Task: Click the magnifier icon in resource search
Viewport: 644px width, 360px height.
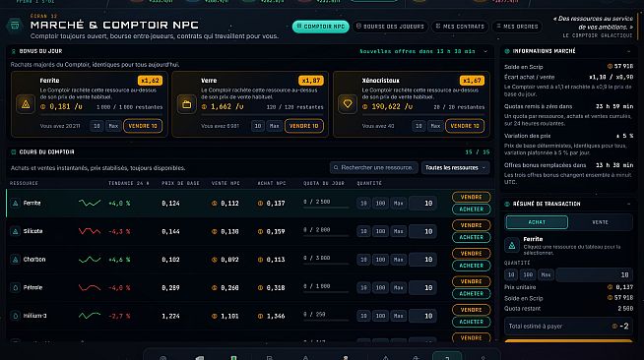Action: click(336, 167)
